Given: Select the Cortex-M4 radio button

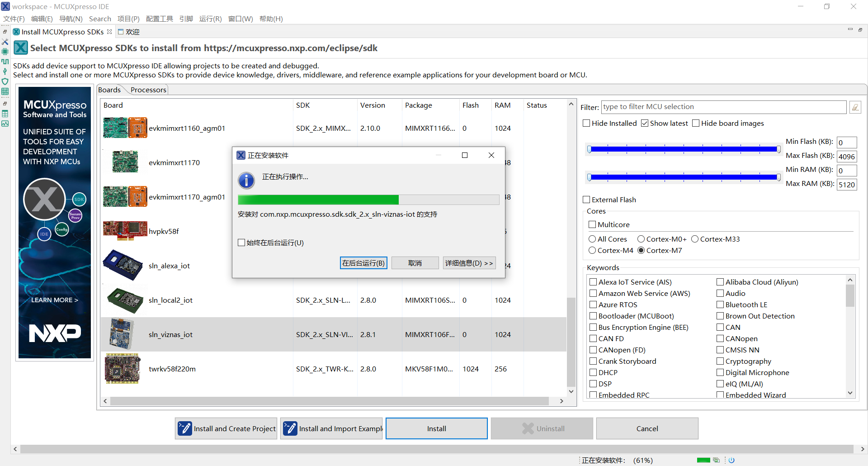Looking at the screenshot, I should click(x=592, y=250).
